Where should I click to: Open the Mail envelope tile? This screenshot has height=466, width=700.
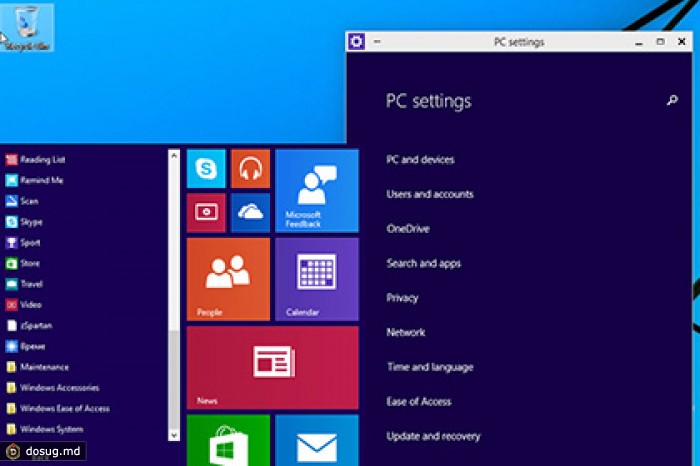click(317, 440)
